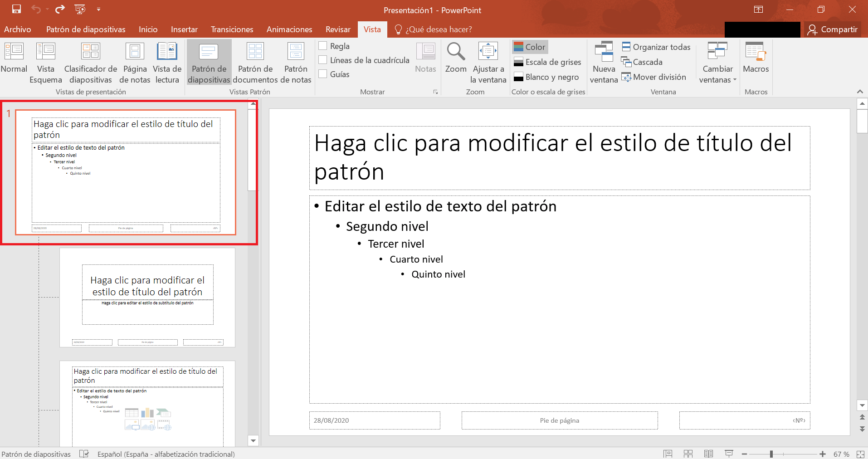Select Patrón de diapositivas master view
Image resolution: width=868 pixels, height=459 pixels.
pyautogui.click(x=209, y=63)
